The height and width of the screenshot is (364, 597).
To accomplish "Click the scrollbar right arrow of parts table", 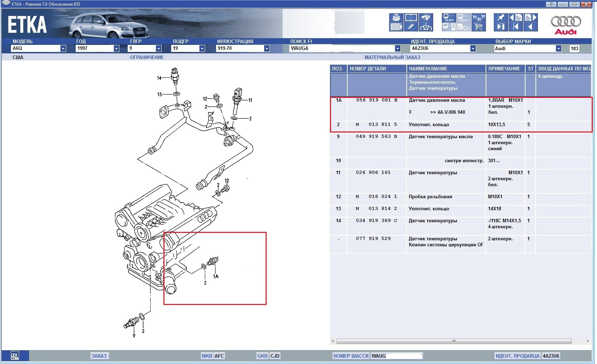I will click(x=588, y=341).
